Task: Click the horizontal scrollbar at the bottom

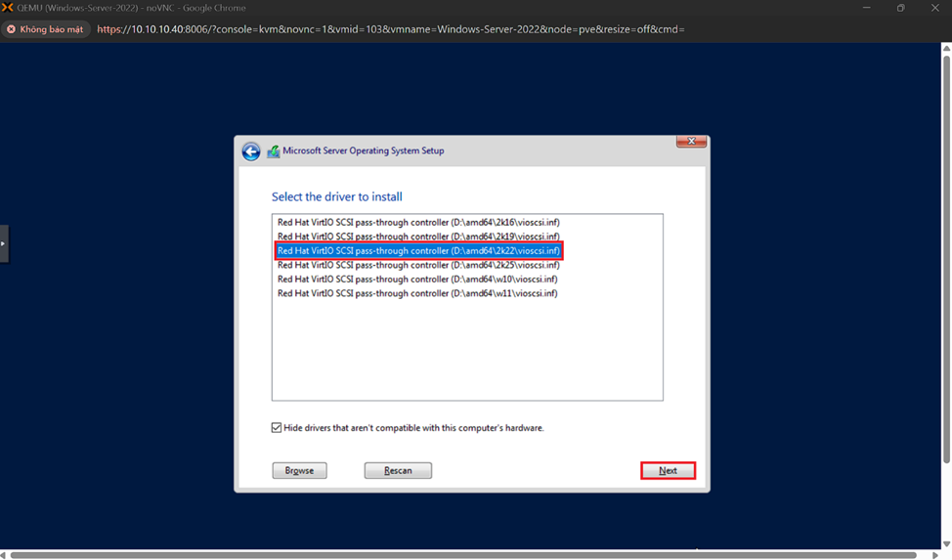Action: 469,555
